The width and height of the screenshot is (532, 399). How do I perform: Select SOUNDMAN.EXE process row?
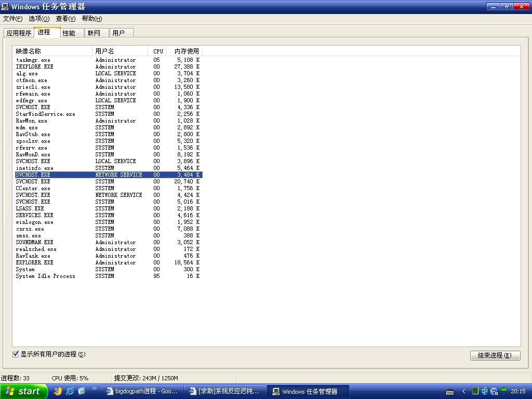click(109, 243)
